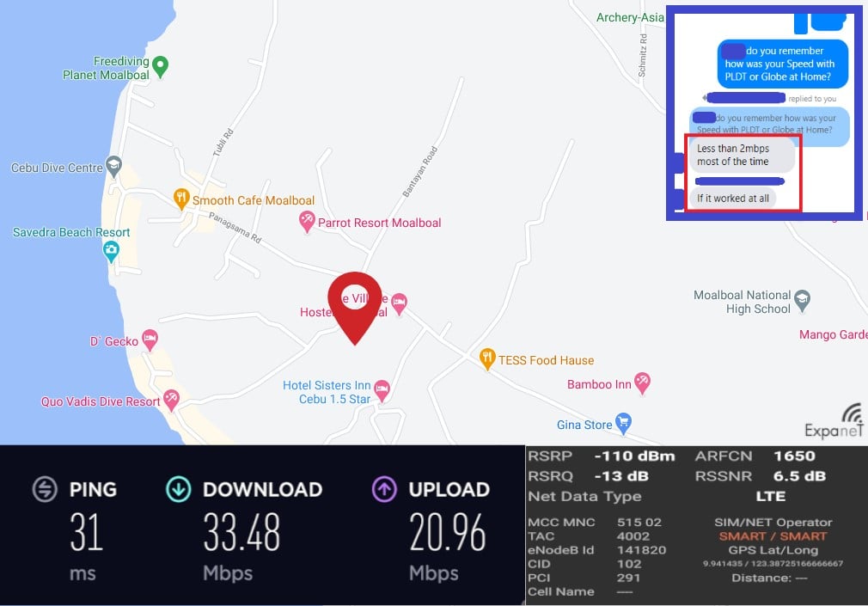Click the 31 ms ping value
Screen dimensions: 868x606
pyautogui.click(x=86, y=532)
